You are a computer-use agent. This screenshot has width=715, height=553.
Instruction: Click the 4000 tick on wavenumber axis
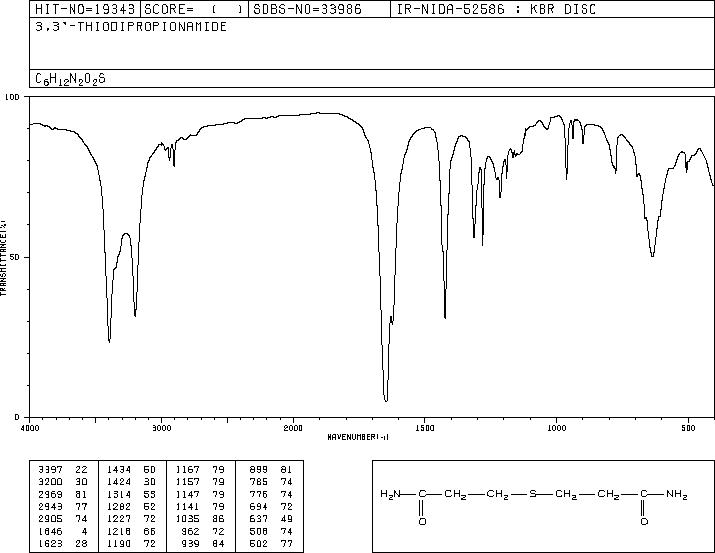[30, 428]
